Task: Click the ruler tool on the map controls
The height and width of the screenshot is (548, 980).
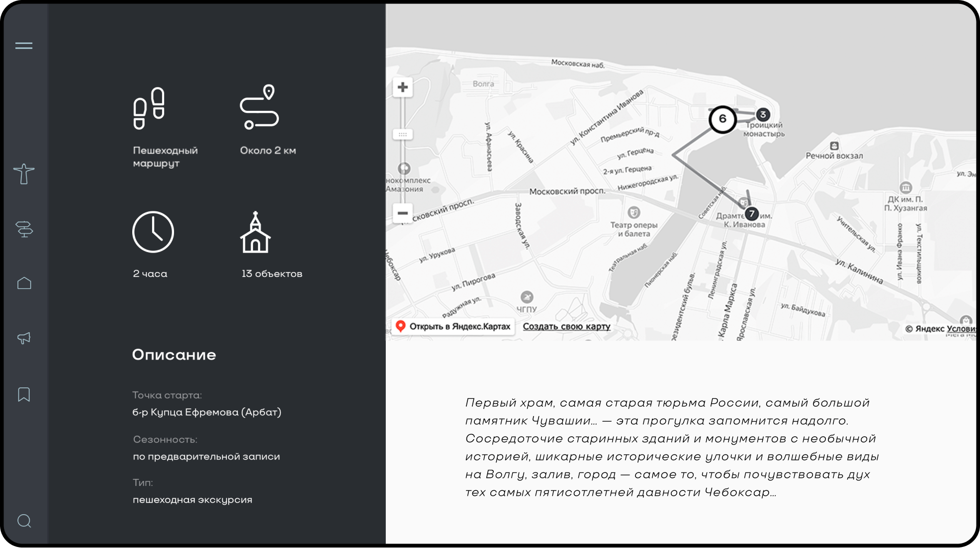Action: (402, 134)
